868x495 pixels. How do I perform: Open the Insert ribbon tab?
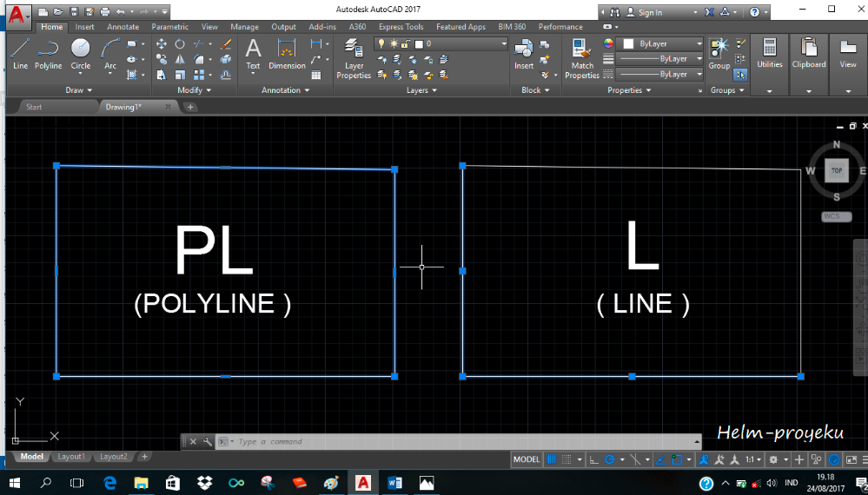84,27
